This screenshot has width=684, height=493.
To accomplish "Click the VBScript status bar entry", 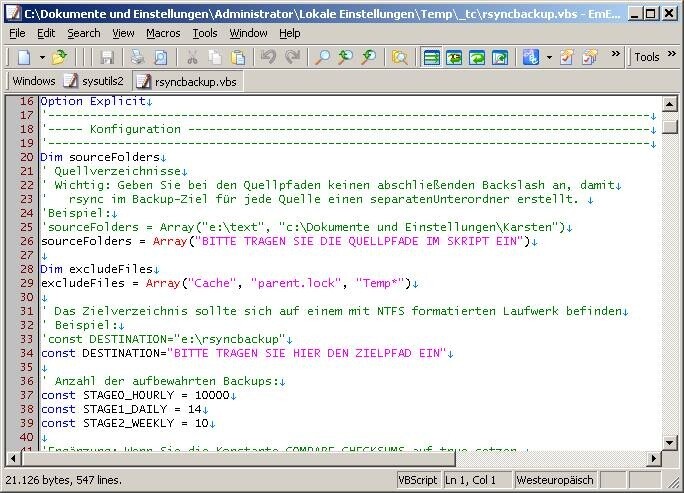I will 417,480.
